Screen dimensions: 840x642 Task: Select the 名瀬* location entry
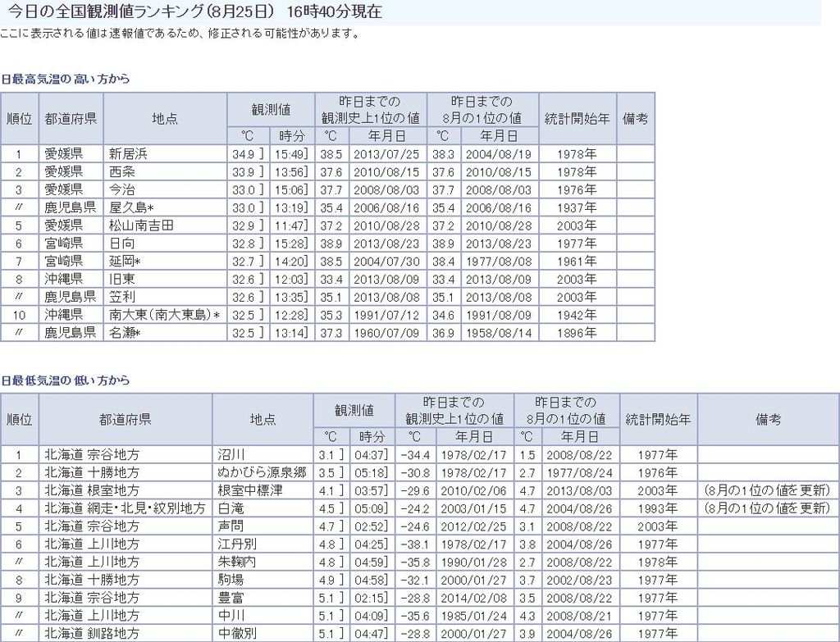pyautogui.click(x=126, y=333)
